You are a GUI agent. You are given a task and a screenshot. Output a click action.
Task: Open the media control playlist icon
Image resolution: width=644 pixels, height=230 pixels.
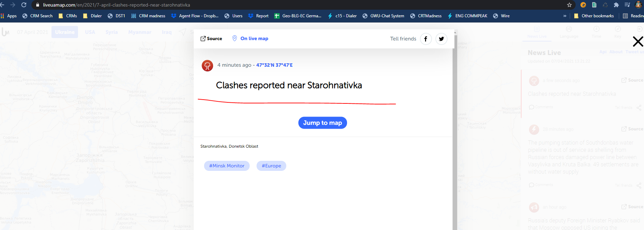pos(627,5)
